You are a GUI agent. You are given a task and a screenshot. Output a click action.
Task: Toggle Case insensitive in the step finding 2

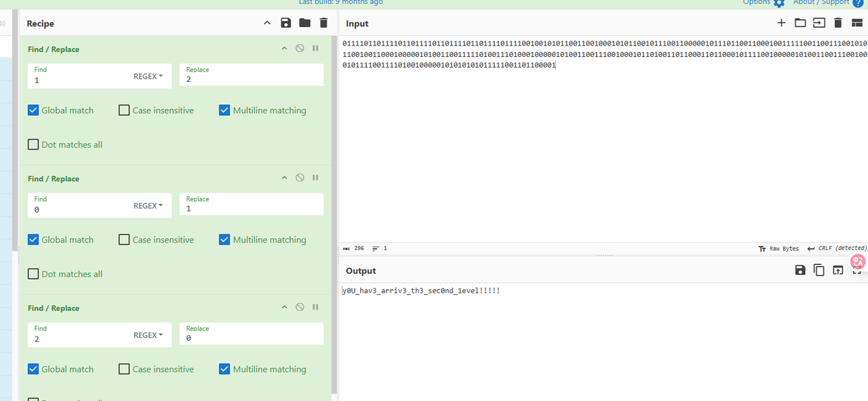(x=124, y=369)
